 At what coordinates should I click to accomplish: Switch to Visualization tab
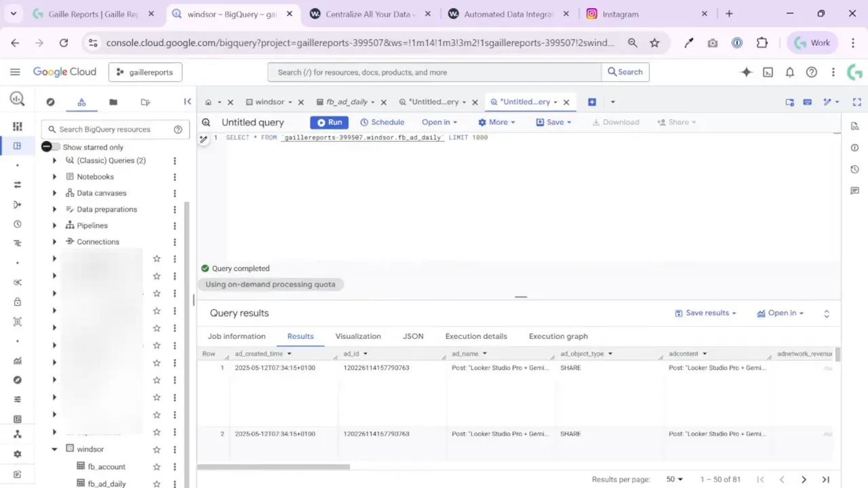(358, 336)
